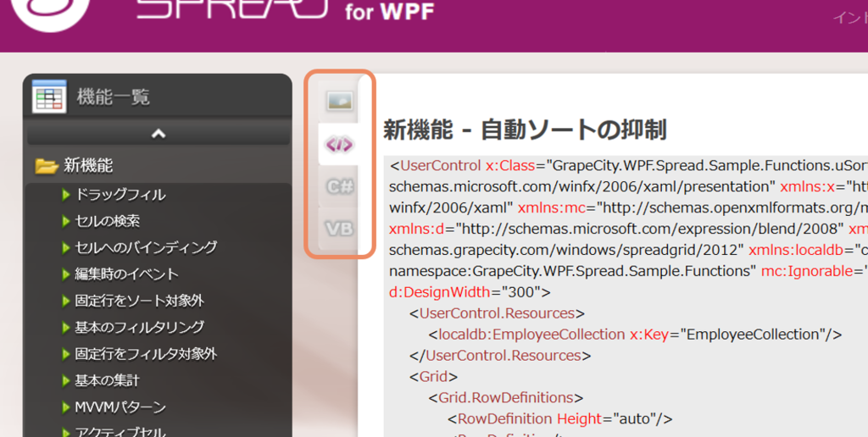Click the for WPF header text
This screenshot has height=437, width=868.
pos(389,12)
